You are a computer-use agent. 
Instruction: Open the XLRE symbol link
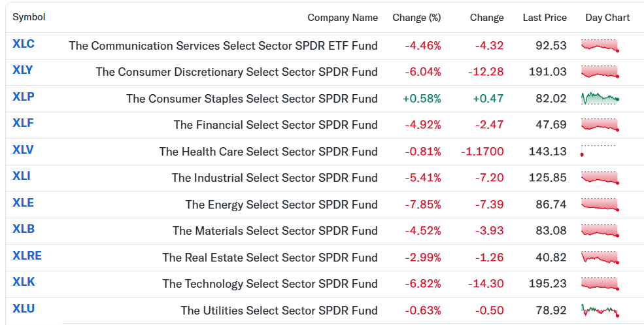pos(27,256)
